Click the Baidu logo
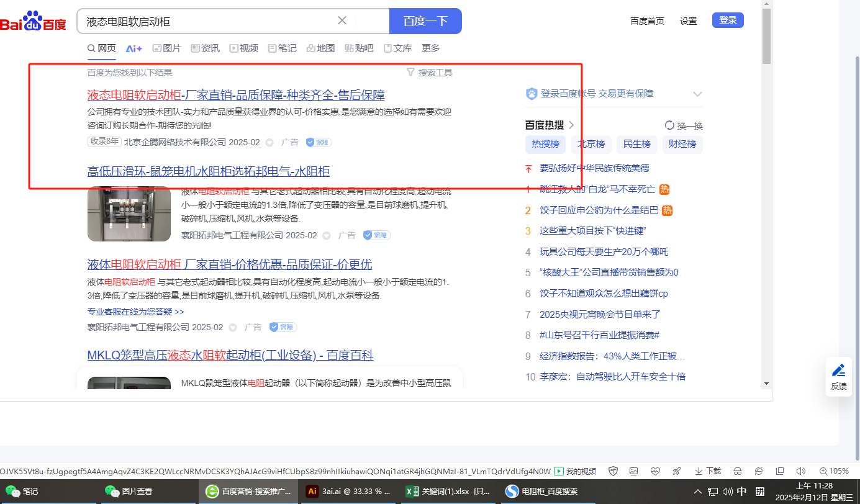 pyautogui.click(x=34, y=22)
